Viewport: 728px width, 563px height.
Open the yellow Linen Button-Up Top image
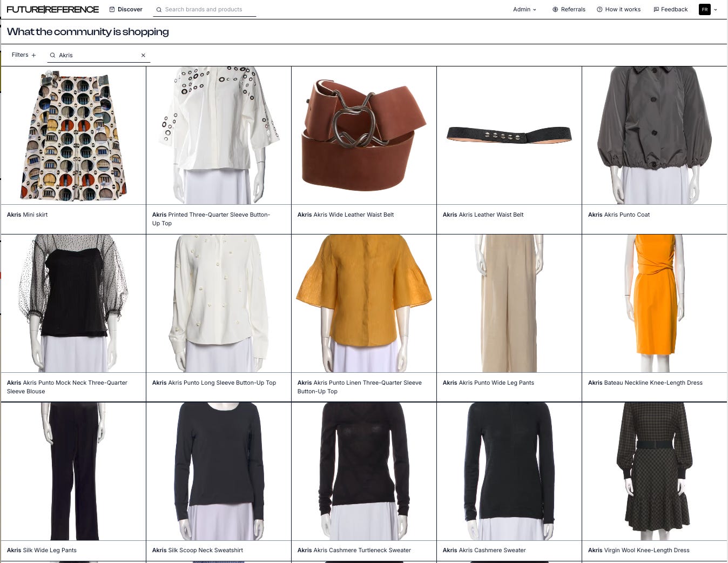[x=364, y=303]
